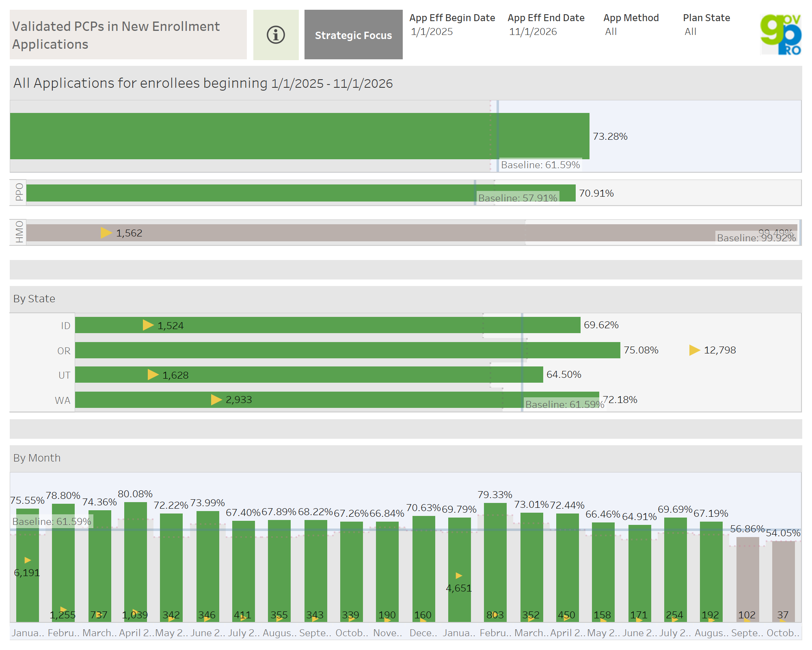
Task: Click the yellow triangle beside 2,933
Action: tap(216, 400)
